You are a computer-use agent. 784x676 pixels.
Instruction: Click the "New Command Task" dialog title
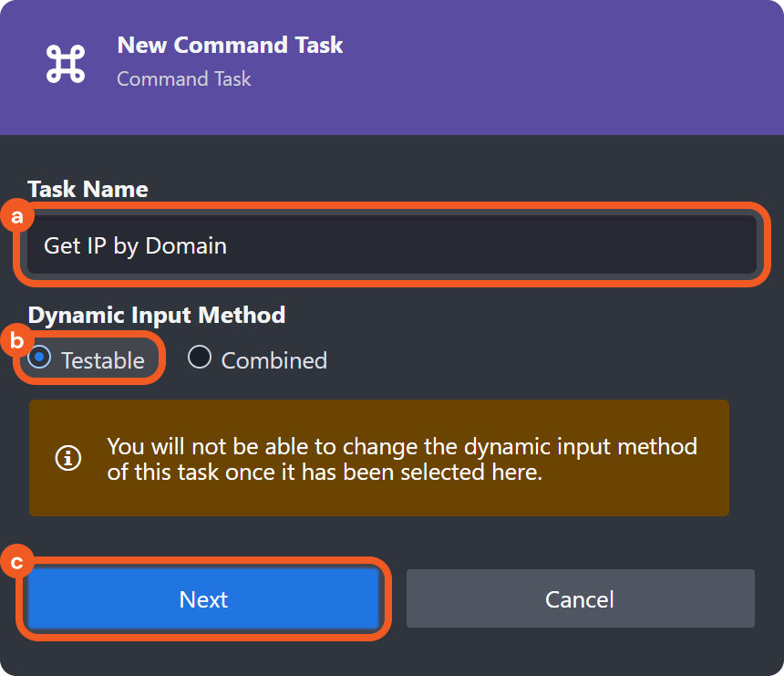(230, 45)
